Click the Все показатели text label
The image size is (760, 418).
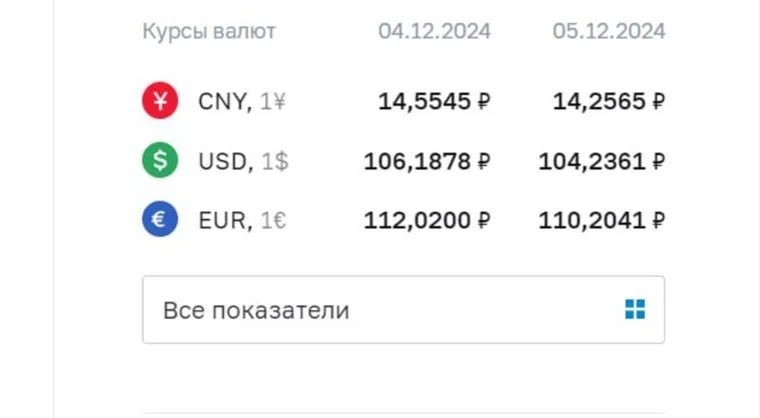tap(256, 310)
